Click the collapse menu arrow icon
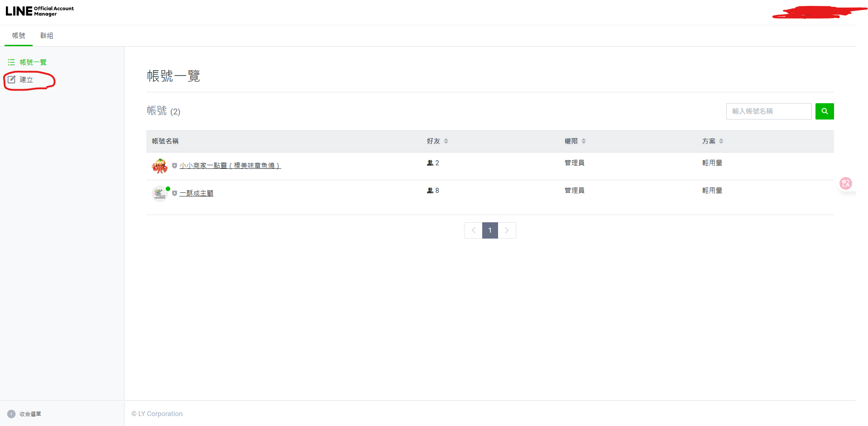Screen dimensions: 868x426 pyautogui.click(x=11, y=414)
